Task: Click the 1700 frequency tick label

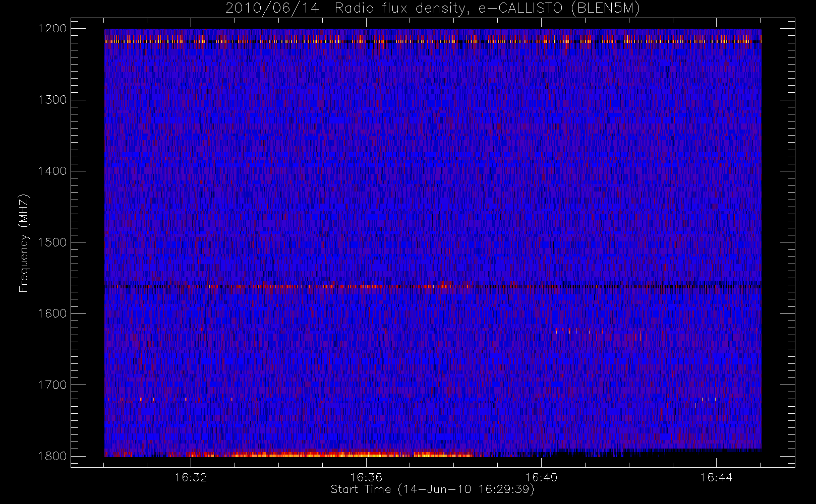Action: [52, 385]
